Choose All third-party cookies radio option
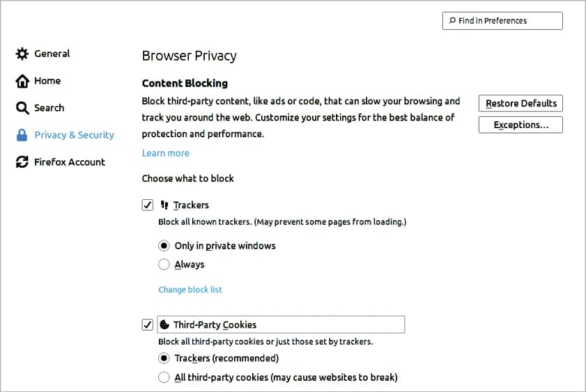The height and width of the screenshot is (392, 586). coord(164,377)
